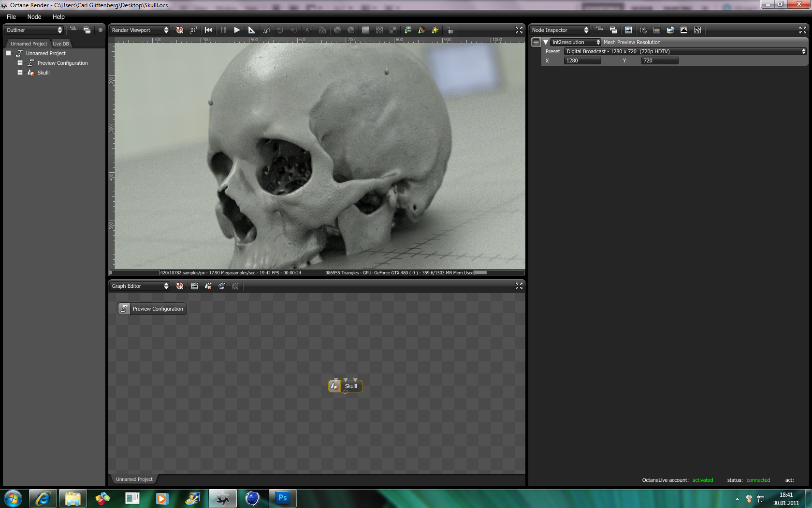The height and width of the screenshot is (508, 812).
Task: Toggle the AF autofocus button
Action: (309, 30)
